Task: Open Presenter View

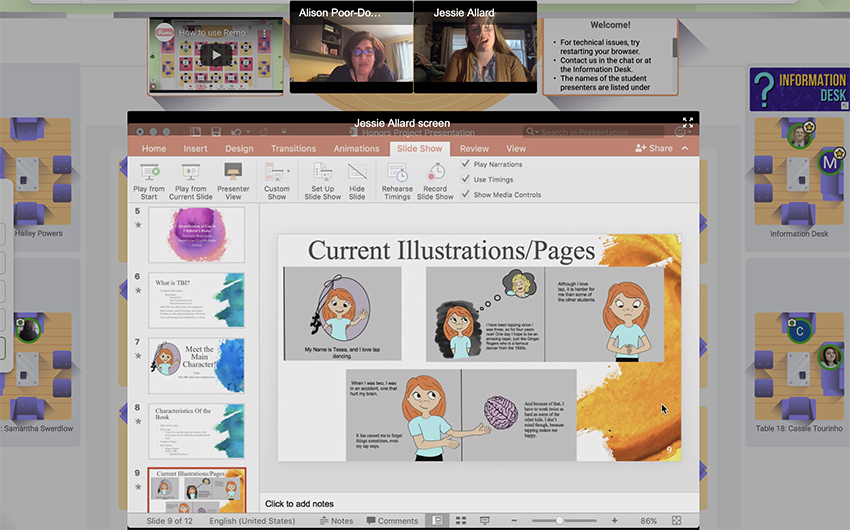Action: tap(233, 172)
